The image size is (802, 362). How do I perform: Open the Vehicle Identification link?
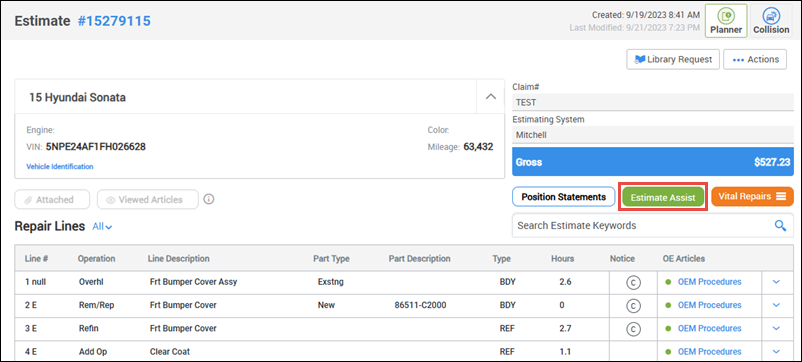pyautogui.click(x=60, y=167)
